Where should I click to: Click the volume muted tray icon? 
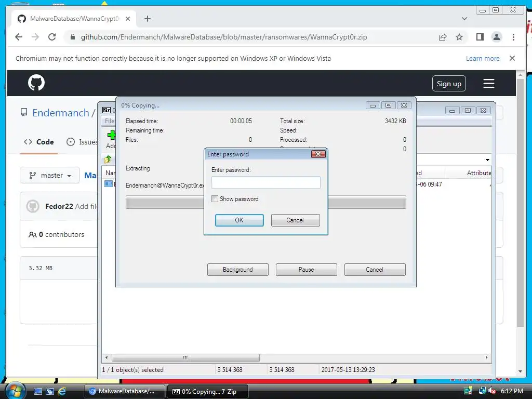coord(493,391)
